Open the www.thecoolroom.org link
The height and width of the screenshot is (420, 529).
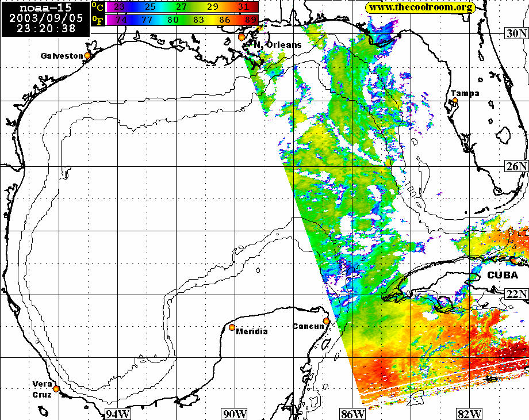[x=420, y=7]
